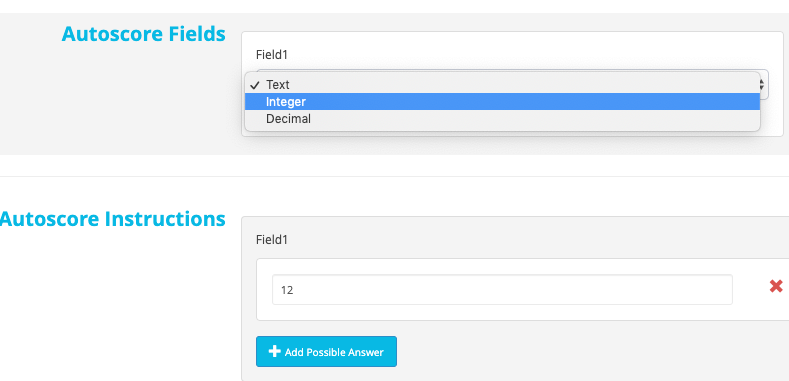This screenshot has height=381, width=789.
Task: Click the Autoscore Fields heading
Action: (x=143, y=34)
